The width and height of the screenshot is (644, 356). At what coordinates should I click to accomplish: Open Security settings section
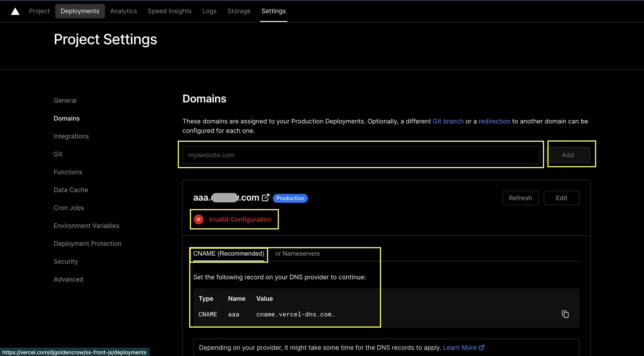66,261
